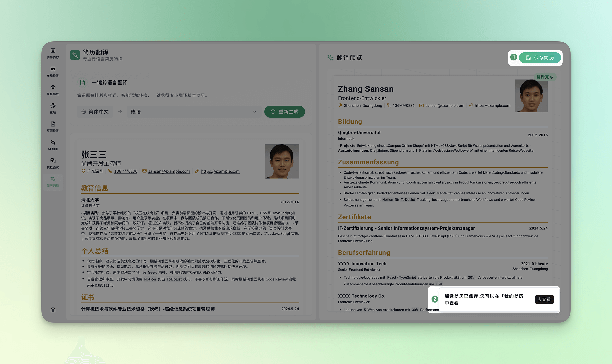
Task: Click the 简体中文 source language selector
Action: coord(95,112)
